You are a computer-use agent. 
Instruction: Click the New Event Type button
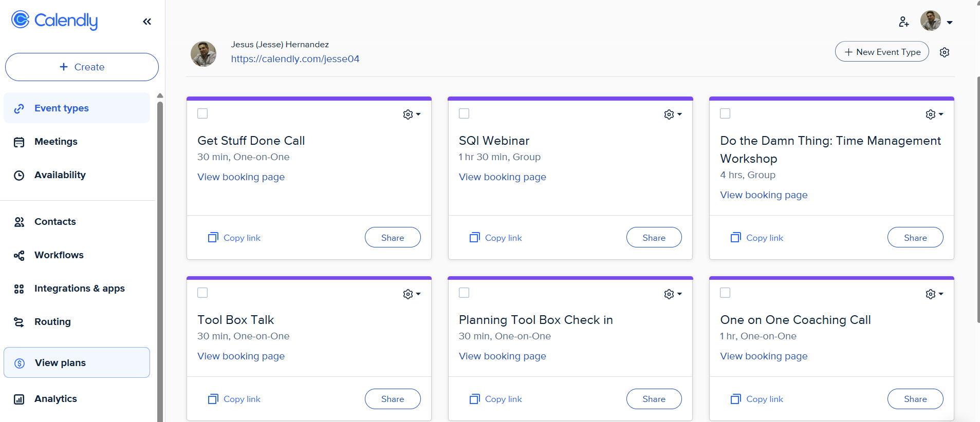point(882,52)
